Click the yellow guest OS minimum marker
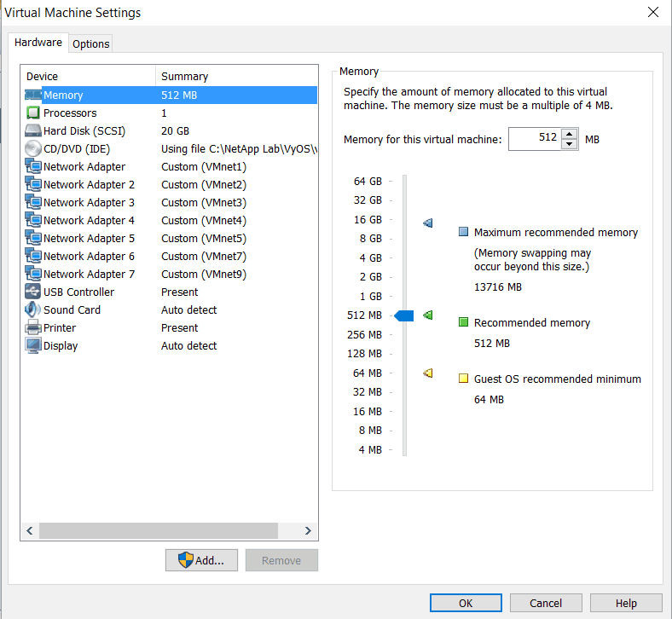Viewport: 672px width, 619px height. (428, 373)
